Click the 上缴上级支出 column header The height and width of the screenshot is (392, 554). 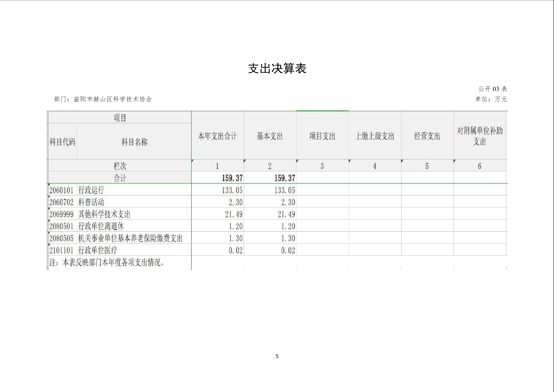[375, 136]
